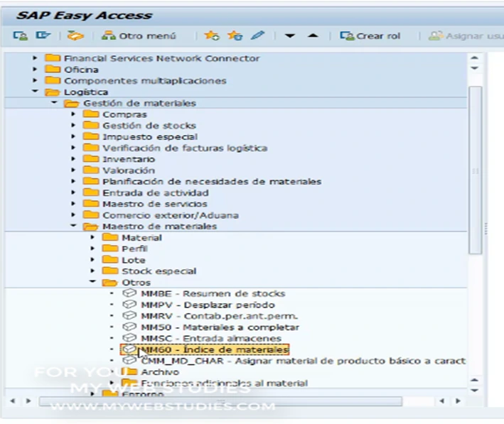Click the move favorite up arrow

[313, 36]
